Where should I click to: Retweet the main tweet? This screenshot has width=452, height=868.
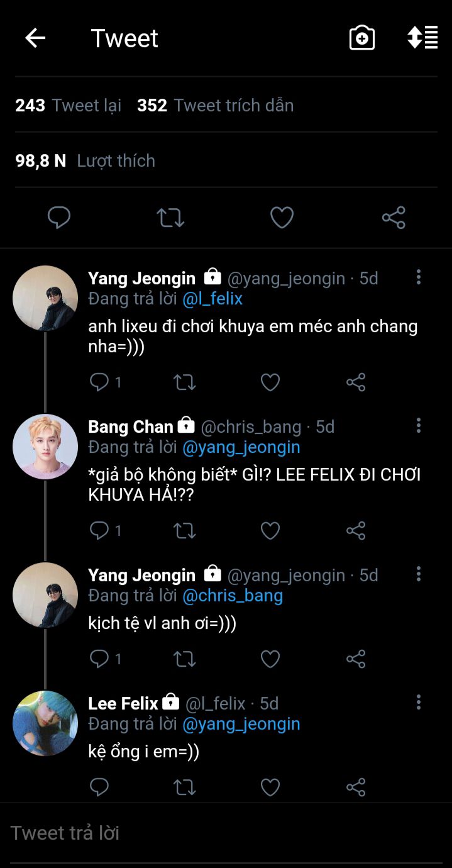[x=170, y=218]
